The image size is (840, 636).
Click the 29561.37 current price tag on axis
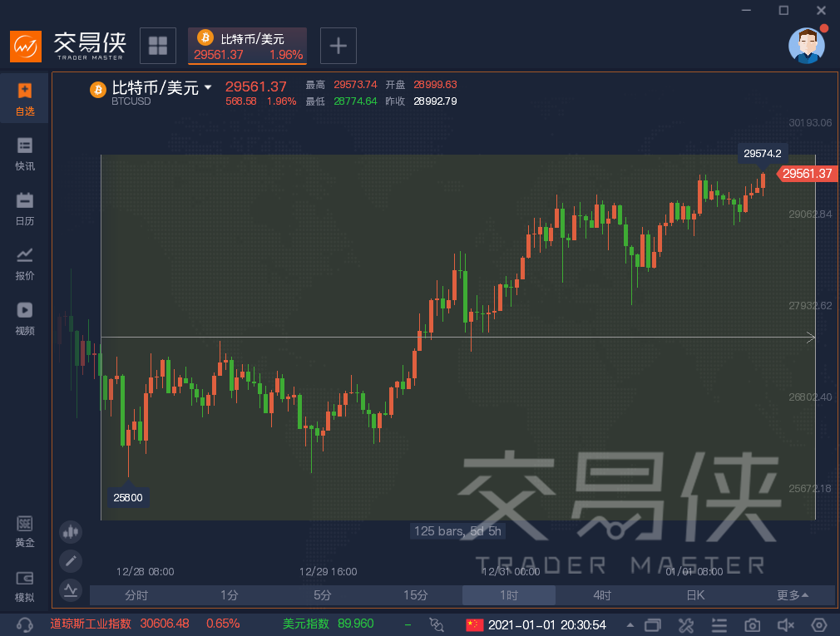point(807,174)
